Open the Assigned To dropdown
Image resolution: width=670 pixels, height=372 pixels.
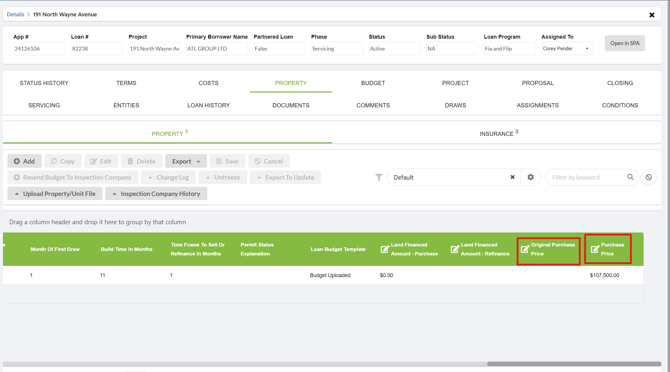567,49
